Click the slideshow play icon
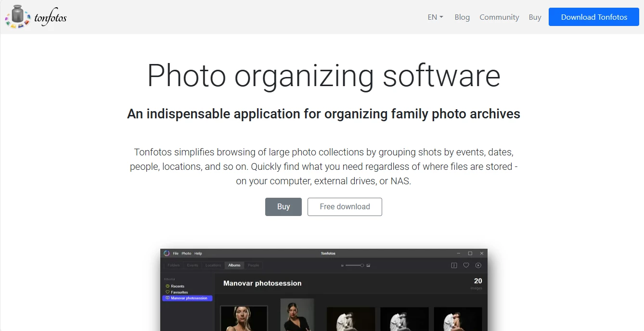The height and width of the screenshot is (331, 644). [x=478, y=265]
